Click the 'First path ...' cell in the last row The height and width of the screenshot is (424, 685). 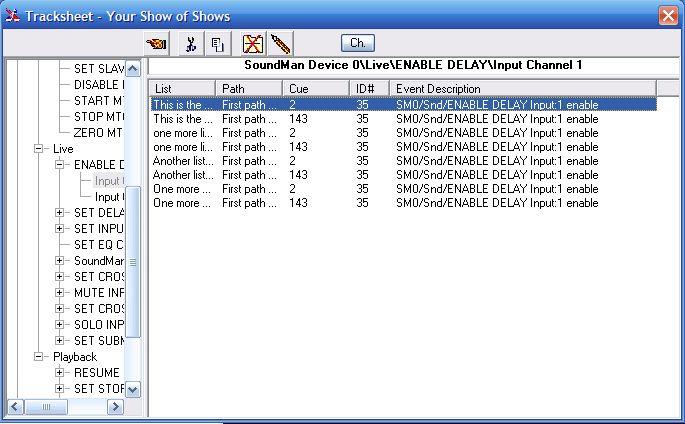(x=249, y=203)
